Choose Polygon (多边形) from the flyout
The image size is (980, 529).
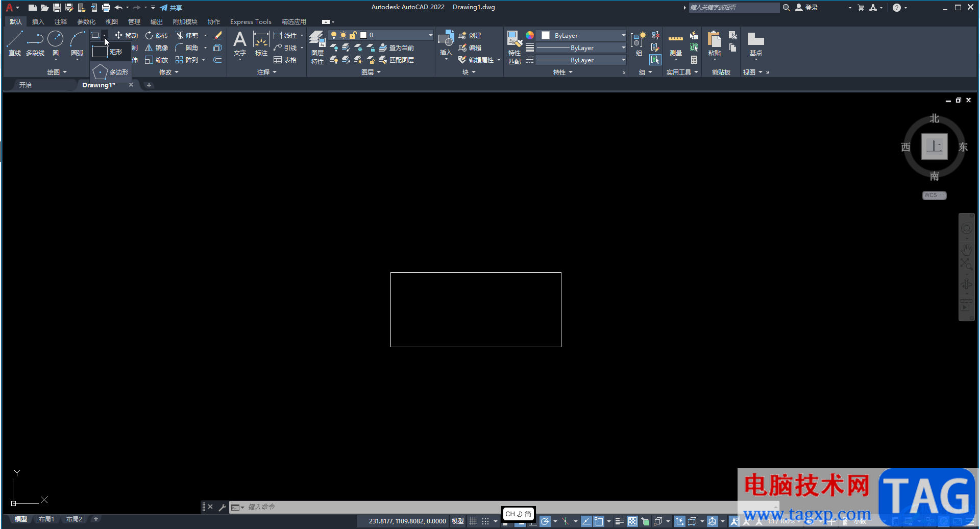coord(111,72)
